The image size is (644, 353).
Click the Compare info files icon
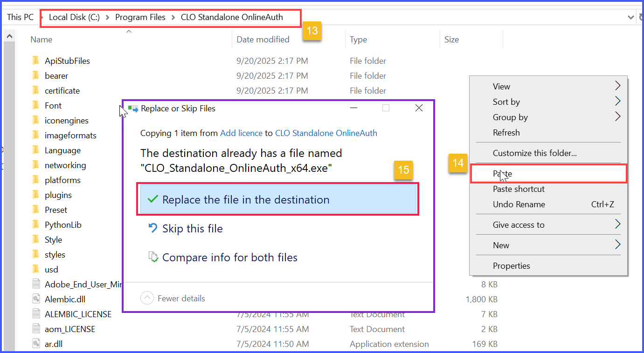tap(153, 258)
